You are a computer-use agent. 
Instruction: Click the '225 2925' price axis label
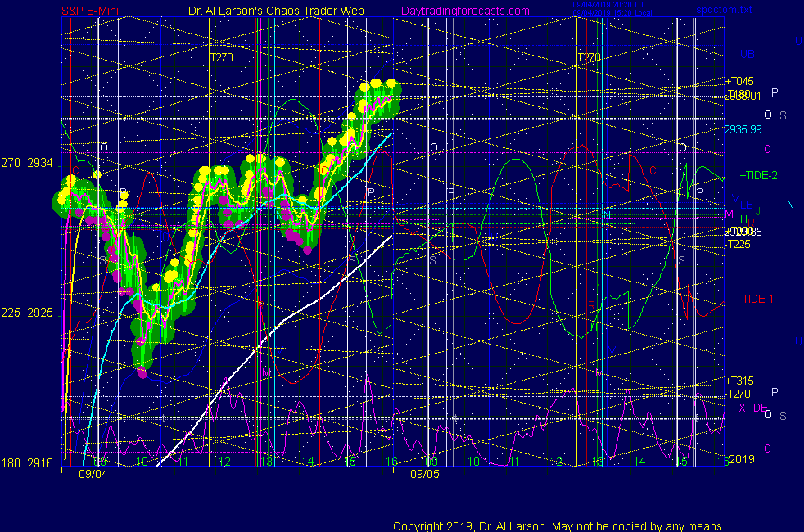27,313
